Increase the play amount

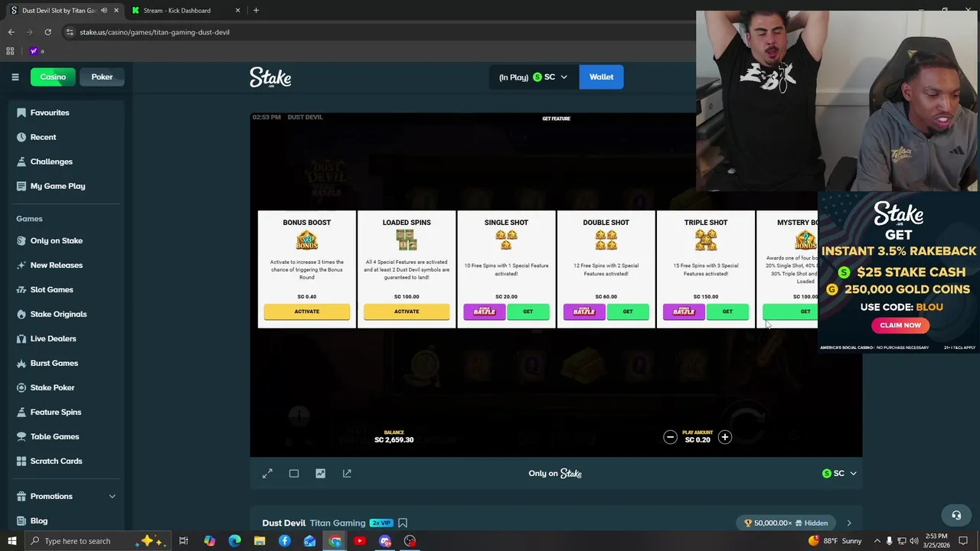724,437
